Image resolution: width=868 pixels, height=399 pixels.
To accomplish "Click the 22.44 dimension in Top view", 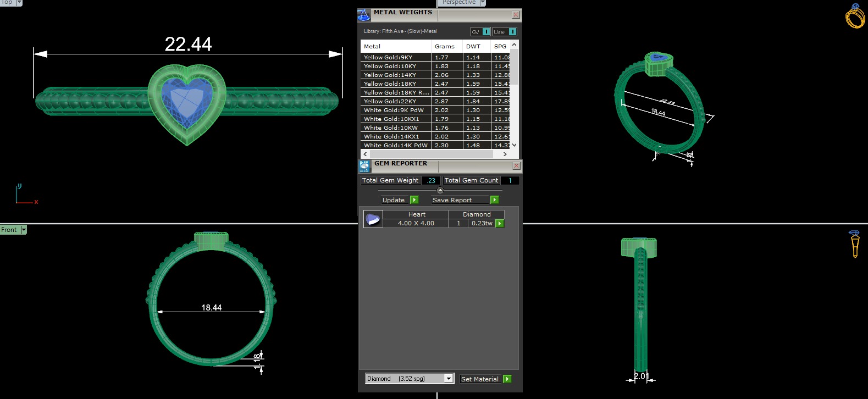I will 188,44.
